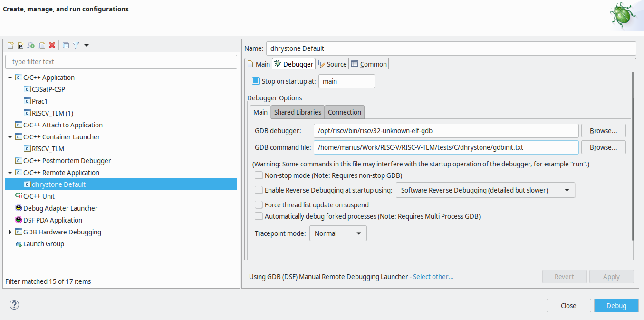Click the Launch Group icon
Image resolution: width=644 pixels, height=320 pixels.
pyautogui.click(x=19, y=244)
